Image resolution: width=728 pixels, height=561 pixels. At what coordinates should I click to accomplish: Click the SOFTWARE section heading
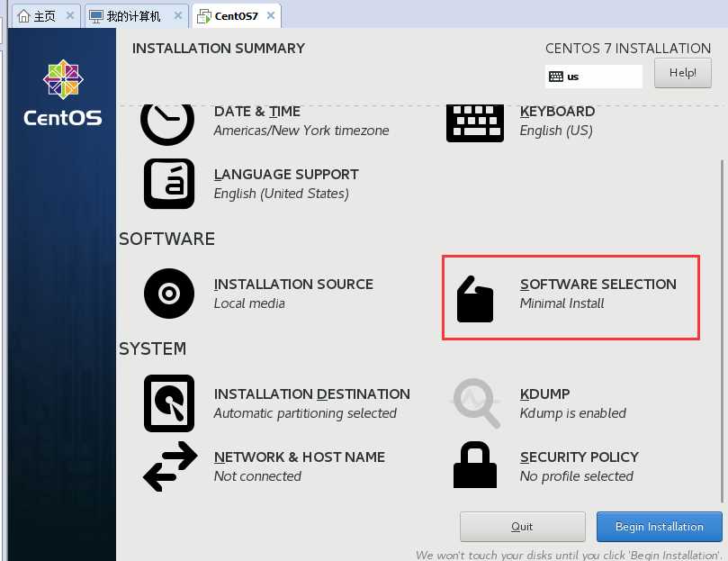tap(166, 239)
